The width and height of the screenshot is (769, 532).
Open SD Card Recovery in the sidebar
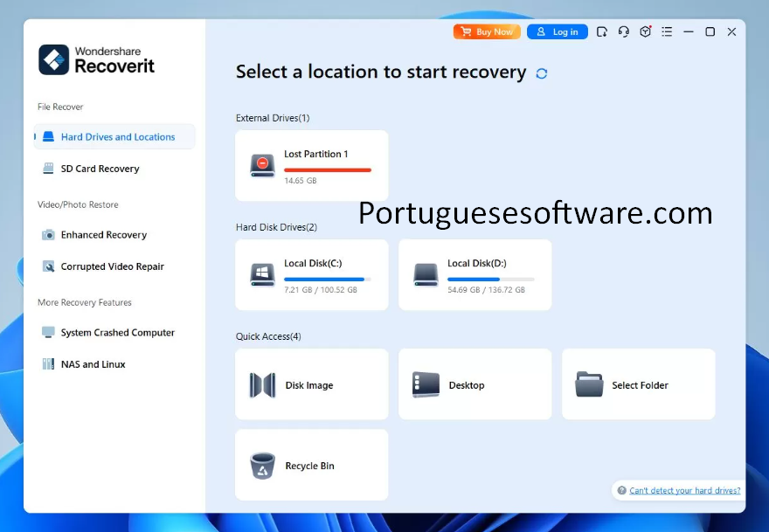click(99, 168)
